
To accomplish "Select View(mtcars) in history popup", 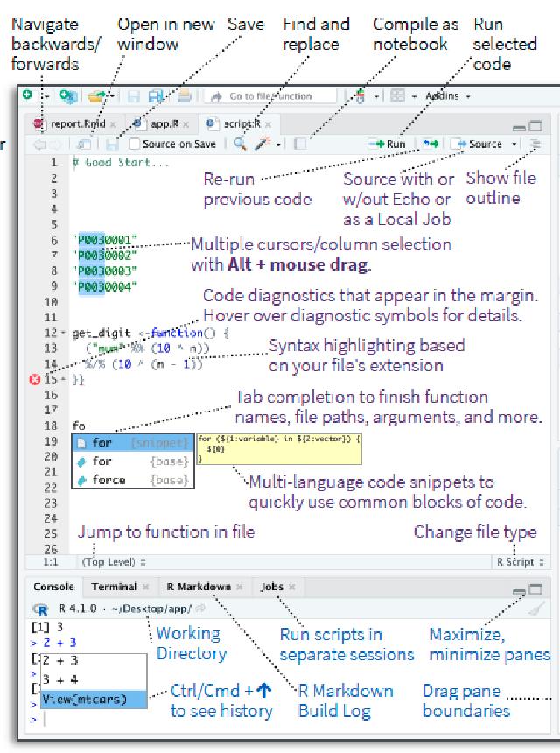I will click(94, 700).
